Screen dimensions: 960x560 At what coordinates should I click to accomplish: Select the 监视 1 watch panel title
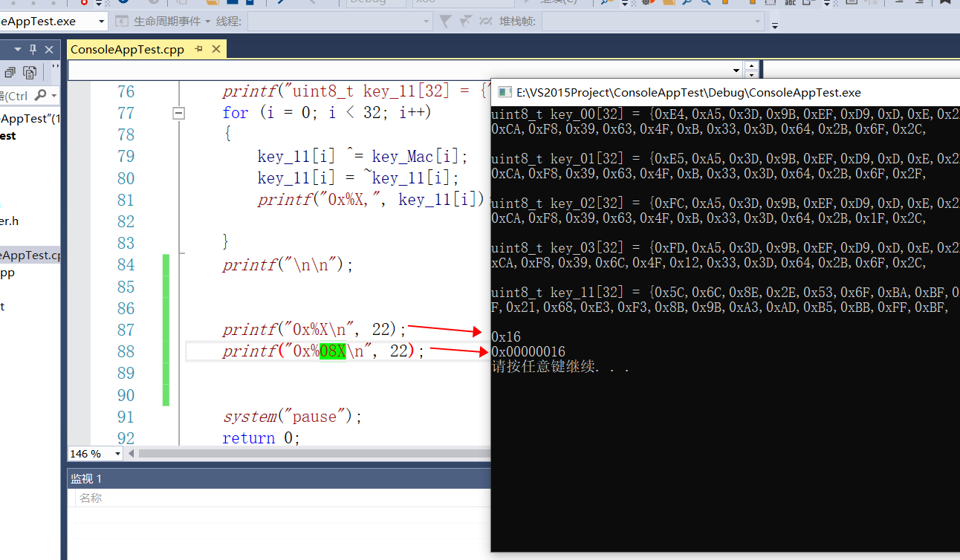coord(86,479)
